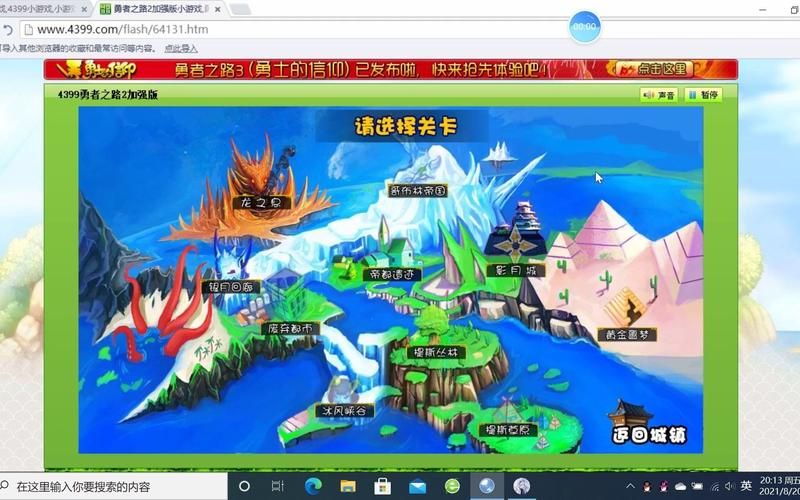Enter the 冰风峡谷 stage

(345, 411)
